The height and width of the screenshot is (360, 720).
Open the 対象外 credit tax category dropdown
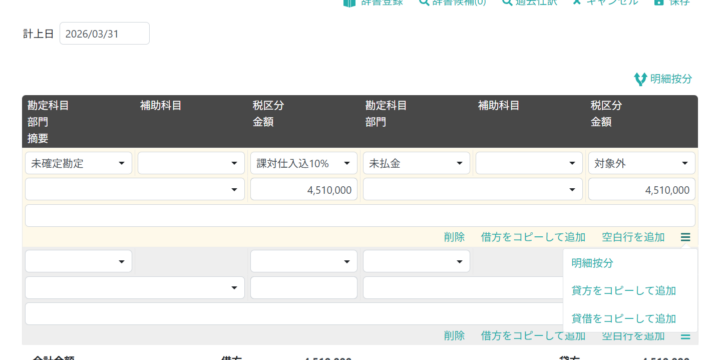tap(641, 163)
